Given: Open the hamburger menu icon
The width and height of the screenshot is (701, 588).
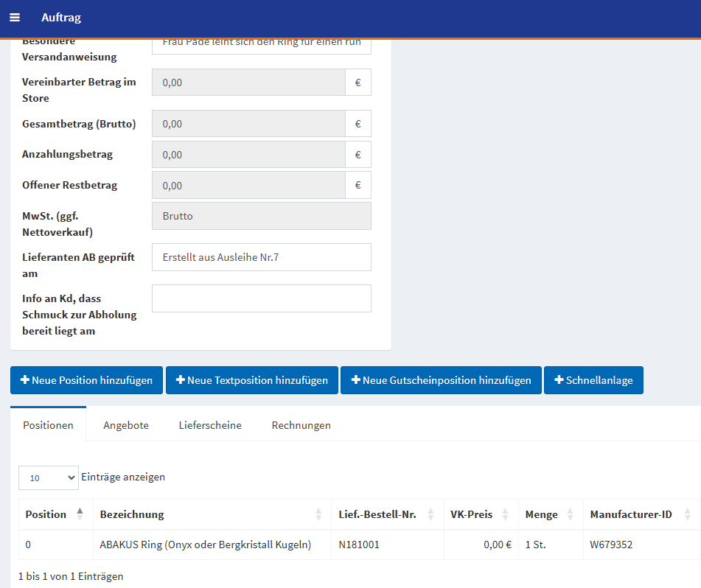Looking at the screenshot, I should tap(15, 18).
